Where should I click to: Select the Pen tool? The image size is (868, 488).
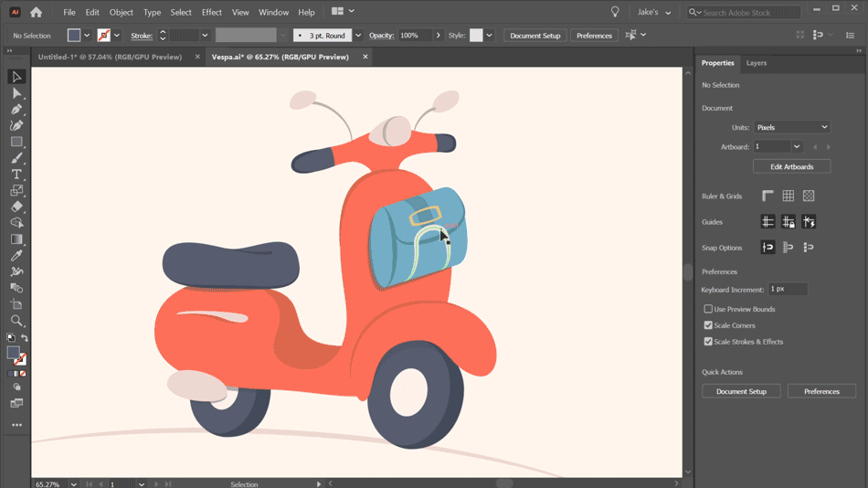16,109
